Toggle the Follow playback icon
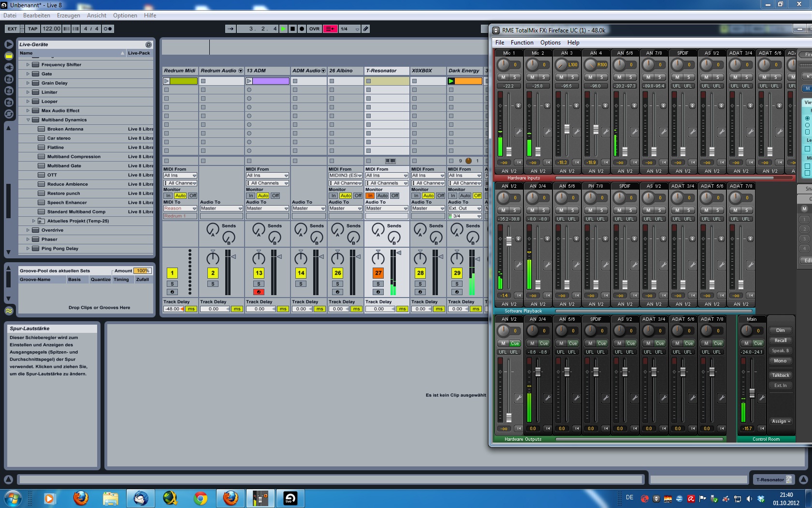The image size is (812, 508). 231,29
